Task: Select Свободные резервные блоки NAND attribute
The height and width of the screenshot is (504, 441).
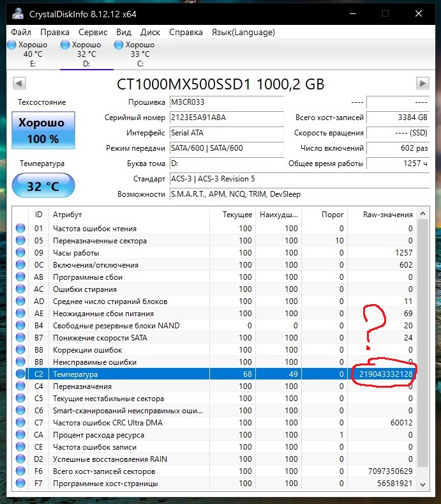Action: coord(116,326)
